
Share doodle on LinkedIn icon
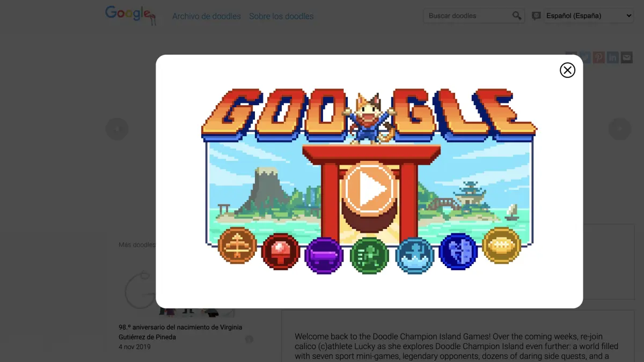coord(613,57)
